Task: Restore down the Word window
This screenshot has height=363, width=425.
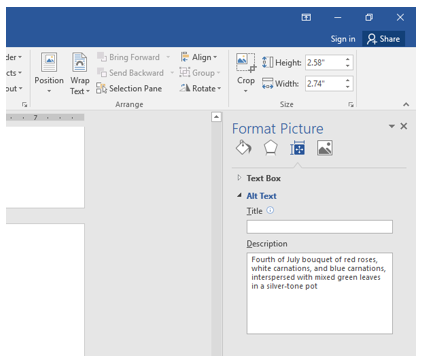Action: [x=369, y=17]
